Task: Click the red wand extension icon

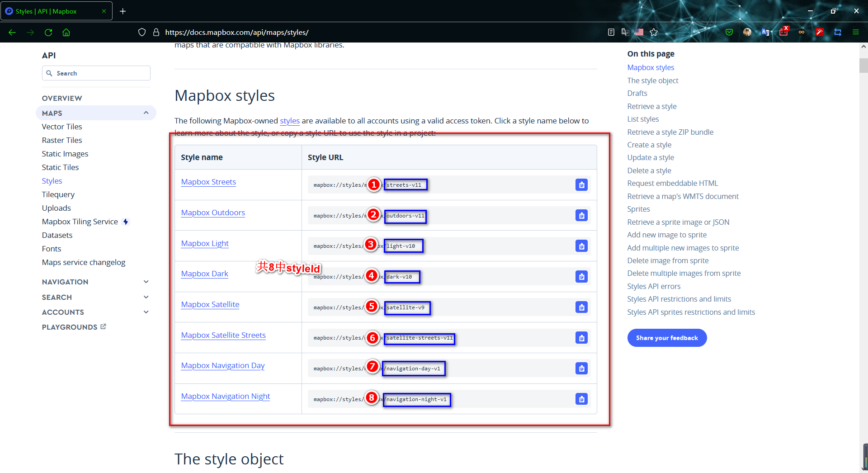Action: pyautogui.click(x=819, y=32)
